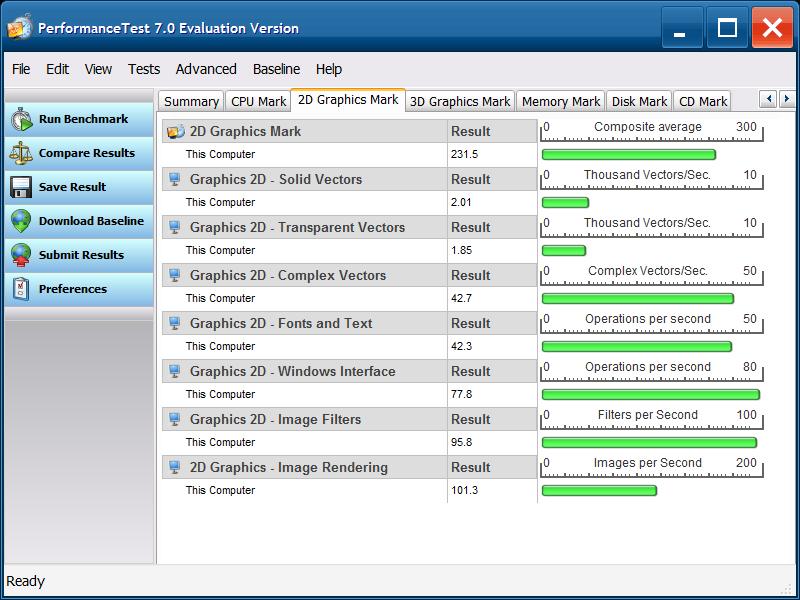The width and height of the screenshot is (800, 600).
Task: Click the Solid Vectors result value 2.01
Action: tap(461, 202)
